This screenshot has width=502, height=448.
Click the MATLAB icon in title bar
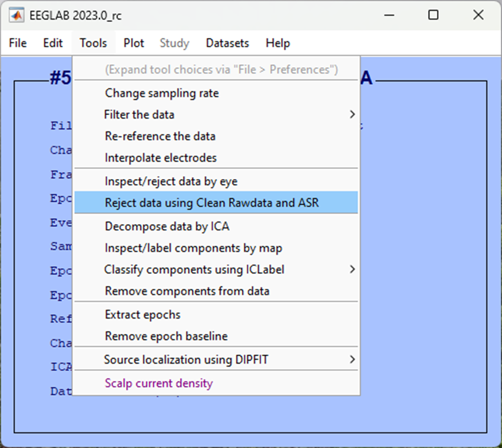(17, 15)
